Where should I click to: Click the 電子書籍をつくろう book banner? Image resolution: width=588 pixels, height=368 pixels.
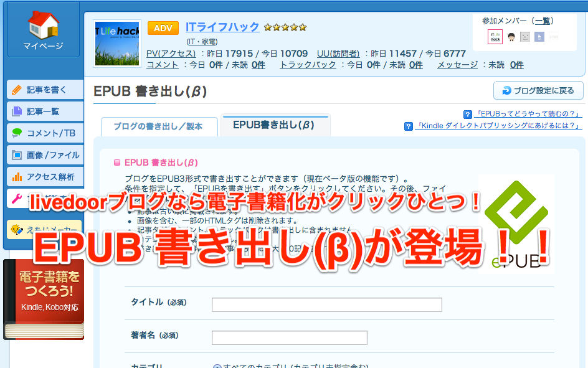(x=44, y=299)
